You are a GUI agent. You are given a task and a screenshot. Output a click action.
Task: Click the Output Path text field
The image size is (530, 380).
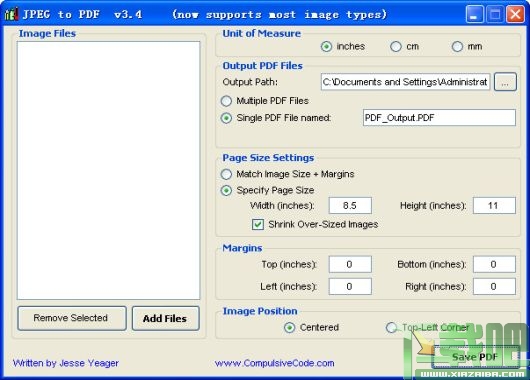(405, 82)
